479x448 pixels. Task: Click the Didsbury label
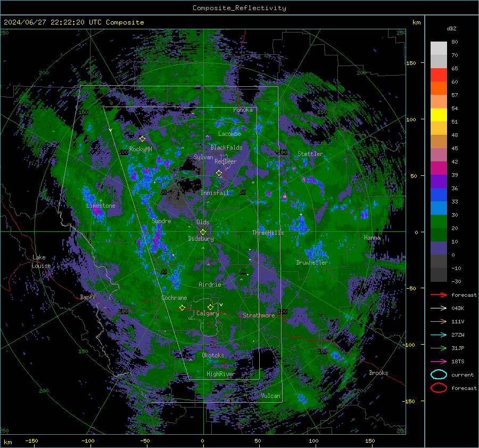click(201, 239)
